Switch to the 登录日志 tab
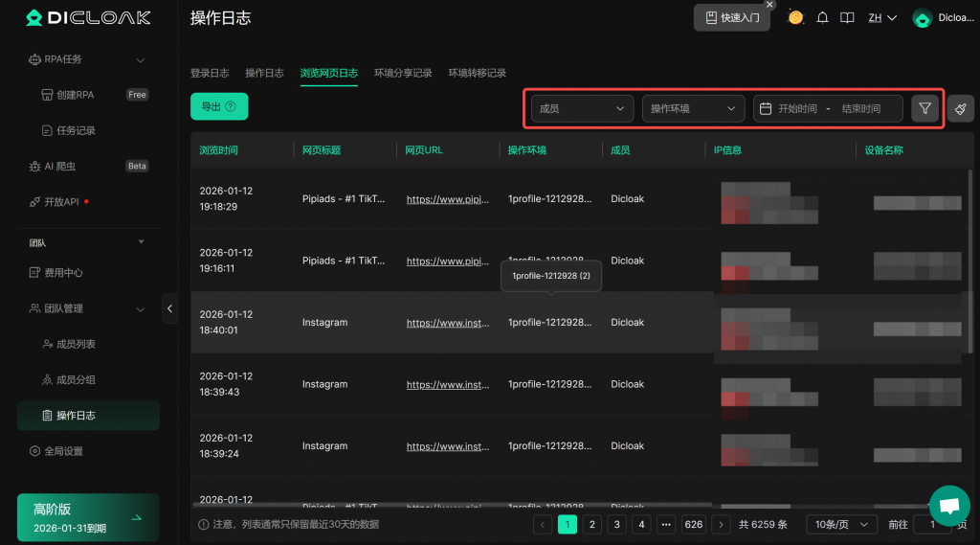This screenshot has width=980, height=545. click(210, 73)
